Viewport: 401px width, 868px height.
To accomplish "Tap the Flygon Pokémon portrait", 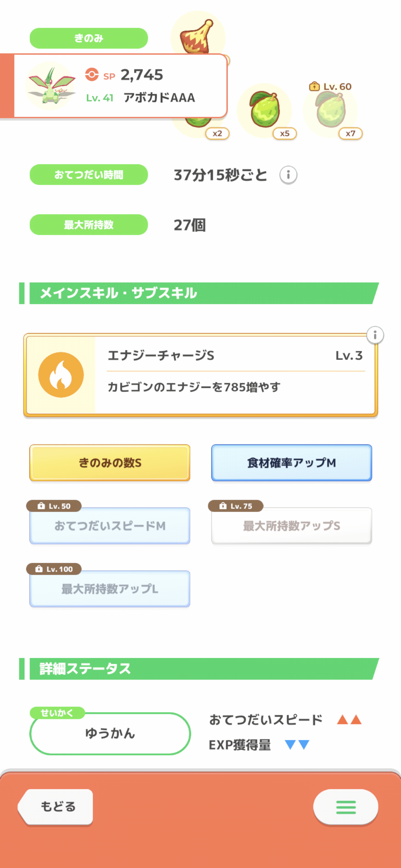I will pos(51,86).
